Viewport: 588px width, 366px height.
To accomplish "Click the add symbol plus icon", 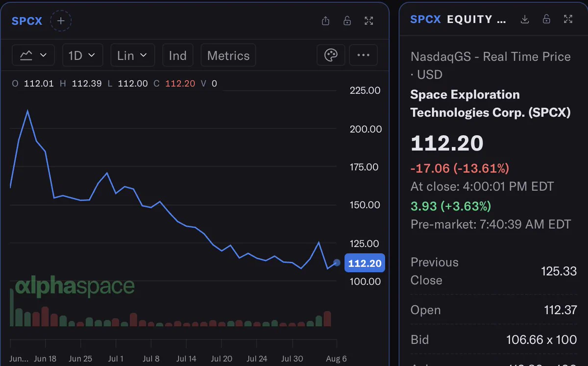I will point(61,21).
